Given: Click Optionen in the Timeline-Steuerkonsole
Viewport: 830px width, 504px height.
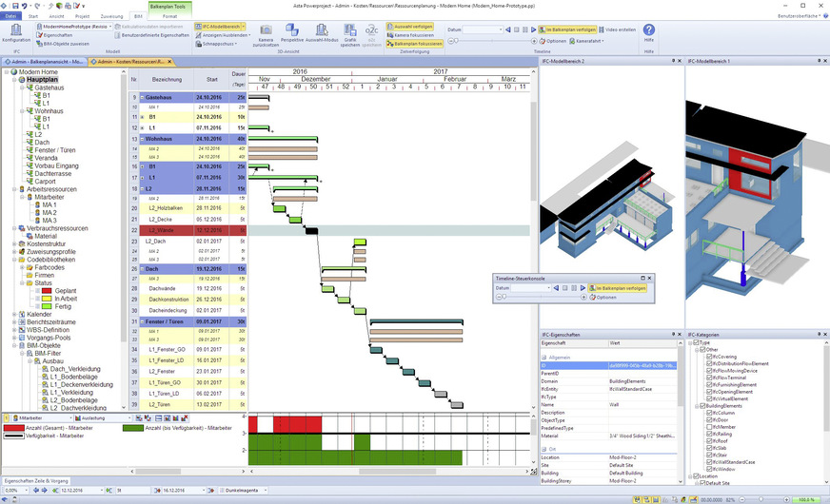Looking at the screenshot, I should (603, 298).
